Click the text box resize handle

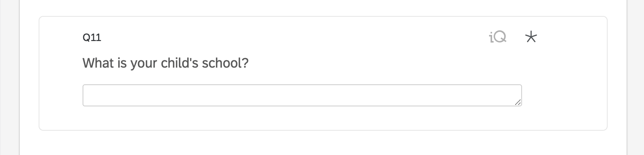[x=518, y=103]
